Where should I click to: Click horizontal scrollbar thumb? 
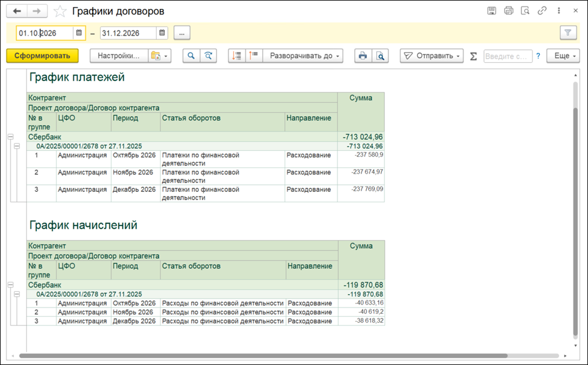(x=263, y=356)
